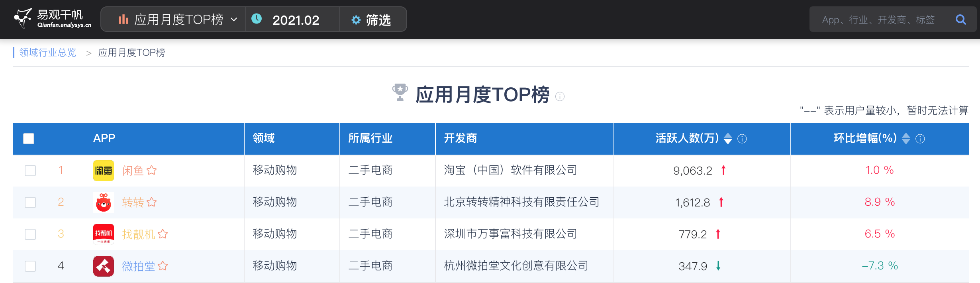Click the APP column header
Screen dimensions: 980x283
click(104, 138)
